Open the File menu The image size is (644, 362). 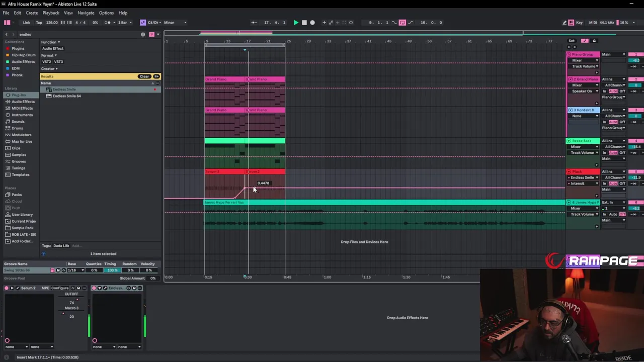(x=6, y=13)
